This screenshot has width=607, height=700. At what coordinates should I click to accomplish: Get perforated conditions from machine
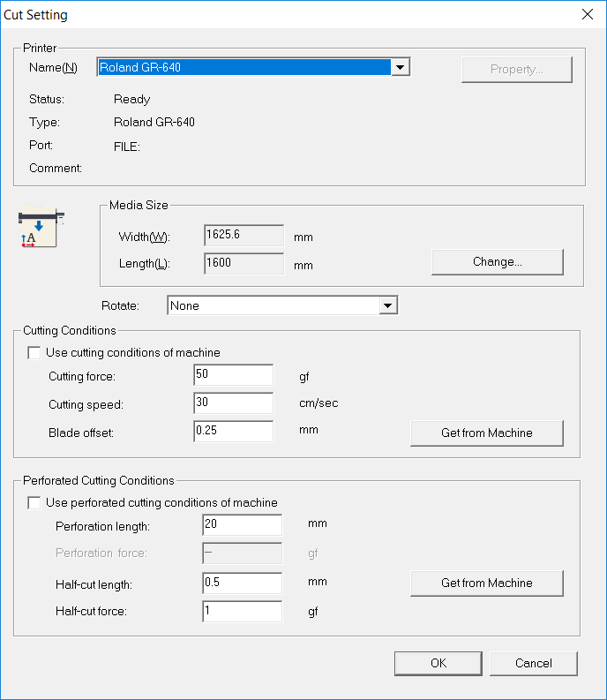pos(486,583)
